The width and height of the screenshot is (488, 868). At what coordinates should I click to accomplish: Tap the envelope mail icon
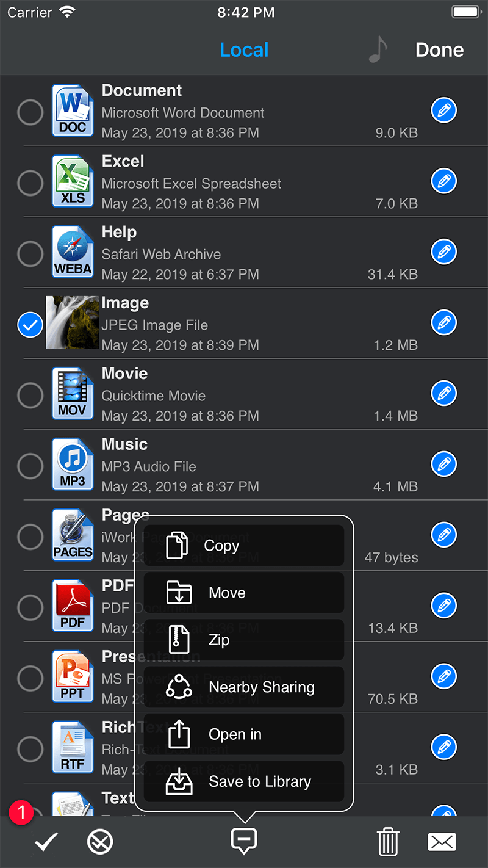point(442,842)
